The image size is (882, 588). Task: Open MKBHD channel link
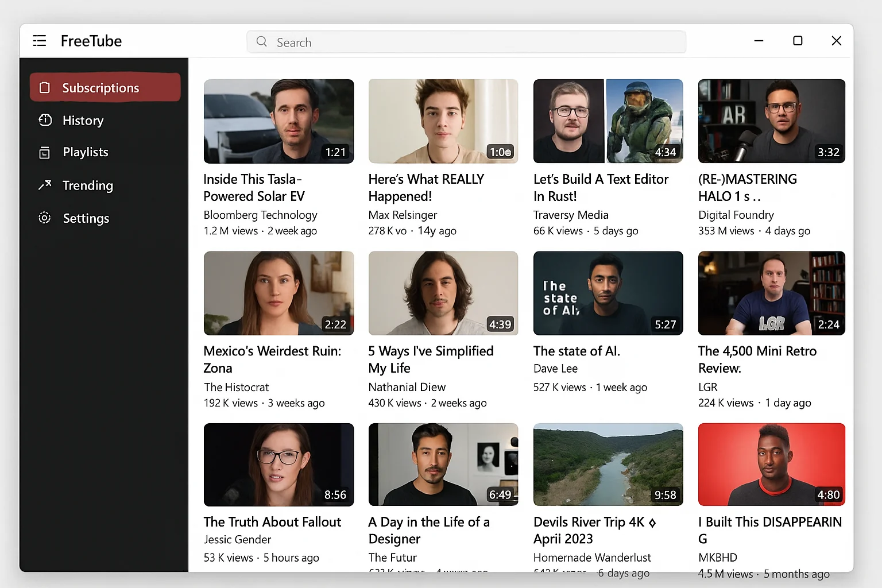(x=718, y=558)
